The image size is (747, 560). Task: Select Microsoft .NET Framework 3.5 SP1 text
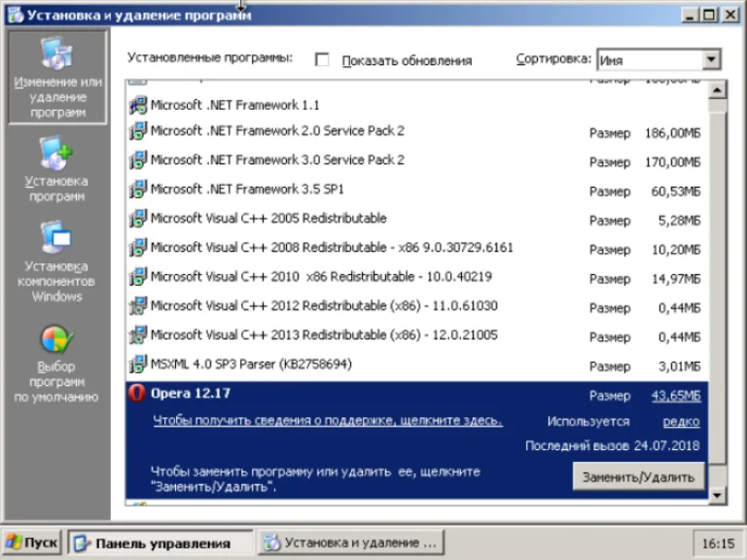point(247,189)
